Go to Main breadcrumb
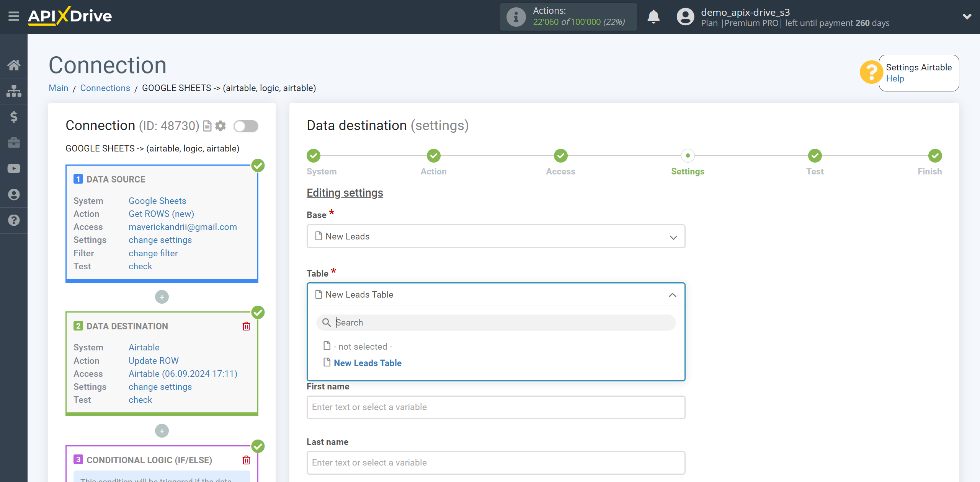Image resolution: width=980 pixels, height=482 pixels. [x=58, y=88]
